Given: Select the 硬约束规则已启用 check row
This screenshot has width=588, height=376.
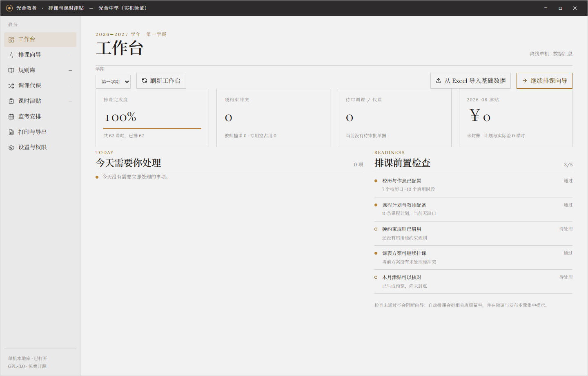Looking at the screenshot, I should (x=473, y=233).
